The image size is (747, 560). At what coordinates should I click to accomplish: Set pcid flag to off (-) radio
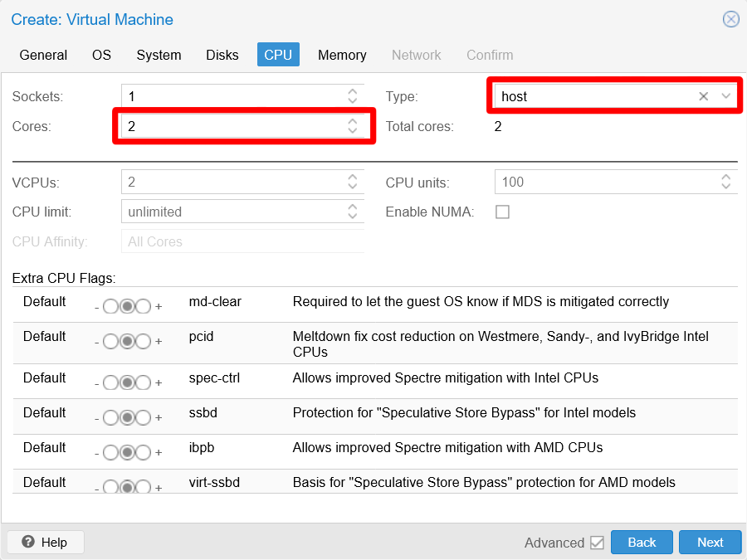click(111, 341)
